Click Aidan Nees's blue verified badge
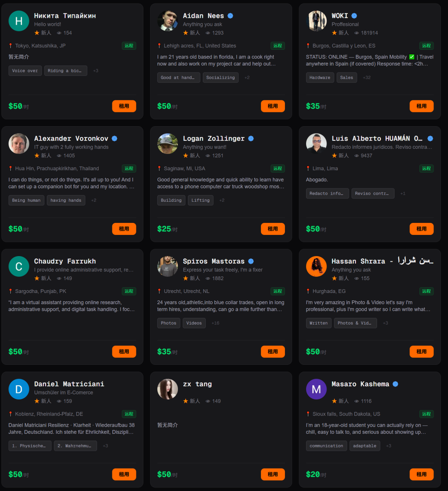Screen dimensions: 448x491 tap(230, 16)
